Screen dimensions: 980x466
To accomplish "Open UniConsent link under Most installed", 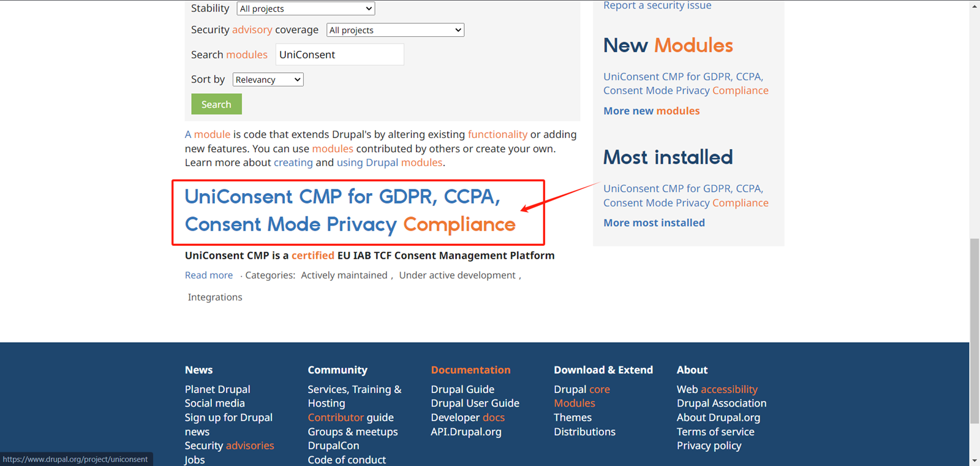I will (x=686, y=196).
